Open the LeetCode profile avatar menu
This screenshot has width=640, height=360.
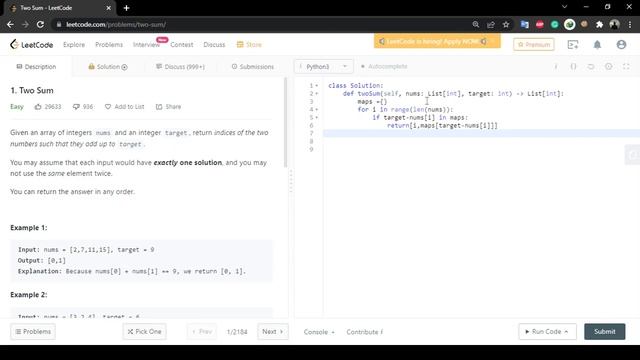click(621, 44)
